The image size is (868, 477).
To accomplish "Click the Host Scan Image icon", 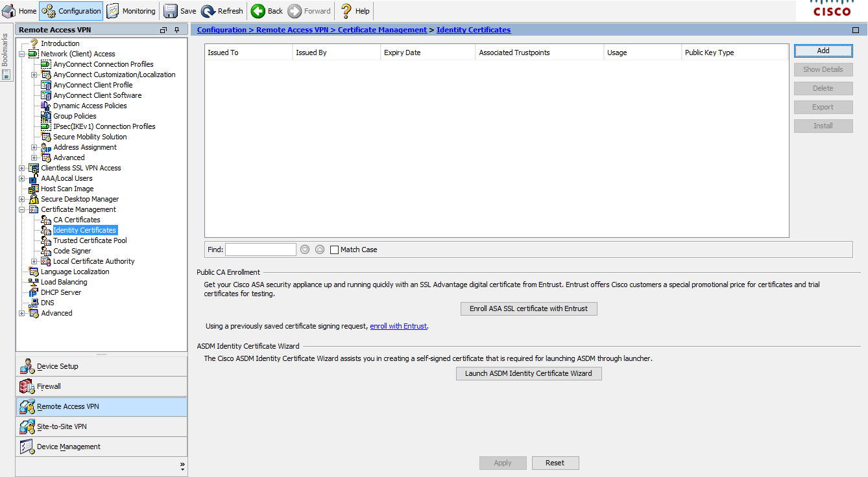I will (x=34, y=189).
